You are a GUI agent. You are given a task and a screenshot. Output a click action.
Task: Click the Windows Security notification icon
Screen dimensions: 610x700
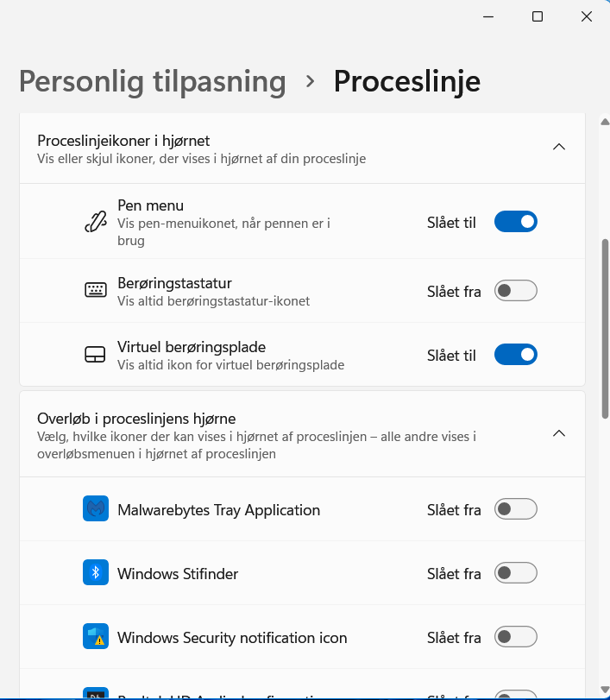tap(96, 637)
